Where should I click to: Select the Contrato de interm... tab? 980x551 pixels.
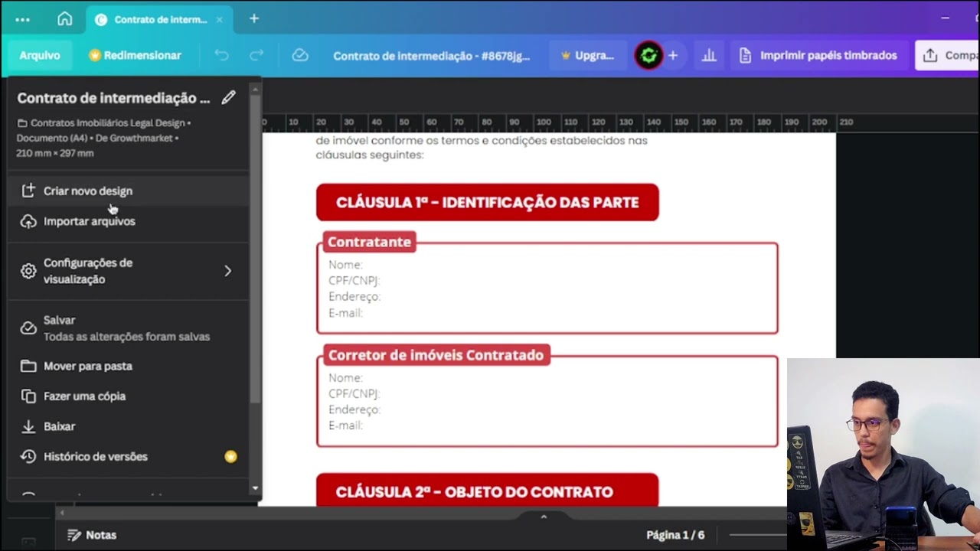[161, 20]
